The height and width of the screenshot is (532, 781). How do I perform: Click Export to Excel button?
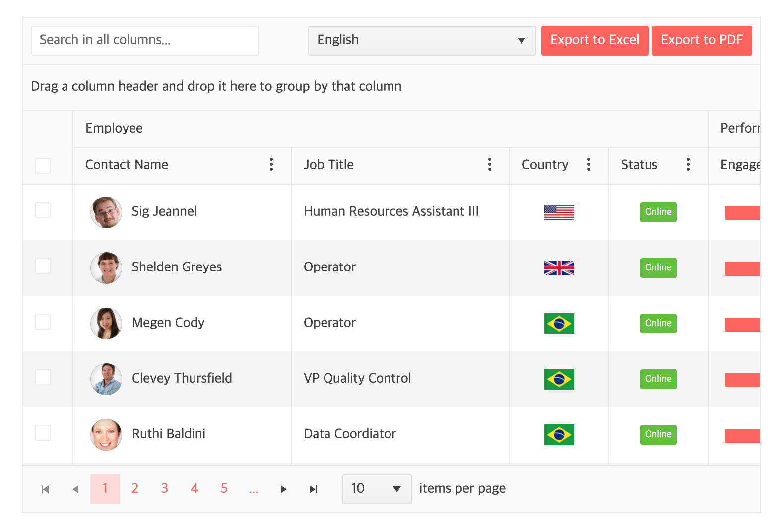[594, 41]
